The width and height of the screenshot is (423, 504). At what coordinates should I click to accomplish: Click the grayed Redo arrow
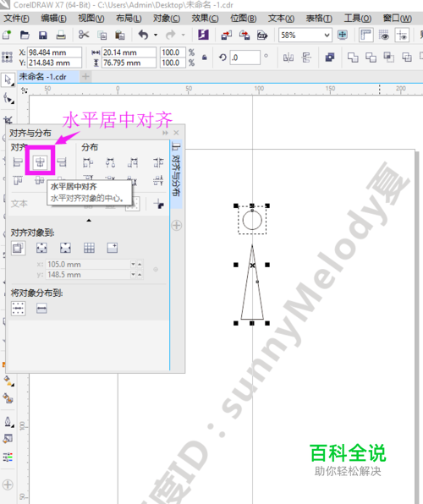coord(171,35)
